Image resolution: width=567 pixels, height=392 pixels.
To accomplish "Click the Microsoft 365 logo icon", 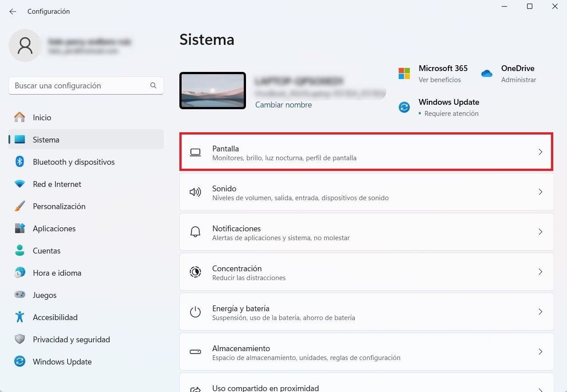I will (404, 73).
